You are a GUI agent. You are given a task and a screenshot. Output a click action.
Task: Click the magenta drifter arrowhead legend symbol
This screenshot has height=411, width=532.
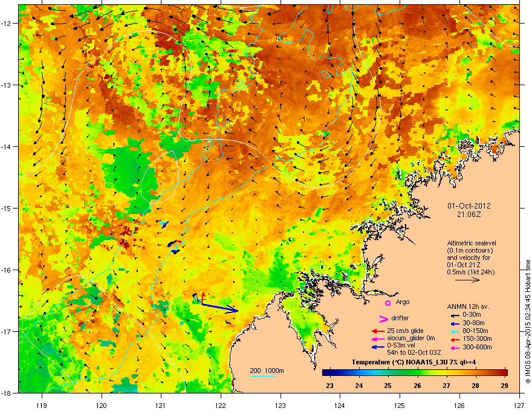383,319
